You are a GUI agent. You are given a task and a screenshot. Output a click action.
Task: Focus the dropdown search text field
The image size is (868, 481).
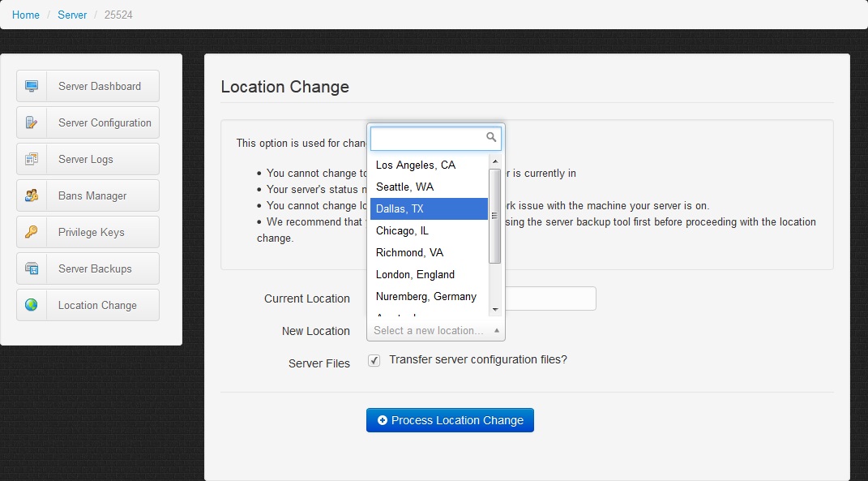[428, 139]
